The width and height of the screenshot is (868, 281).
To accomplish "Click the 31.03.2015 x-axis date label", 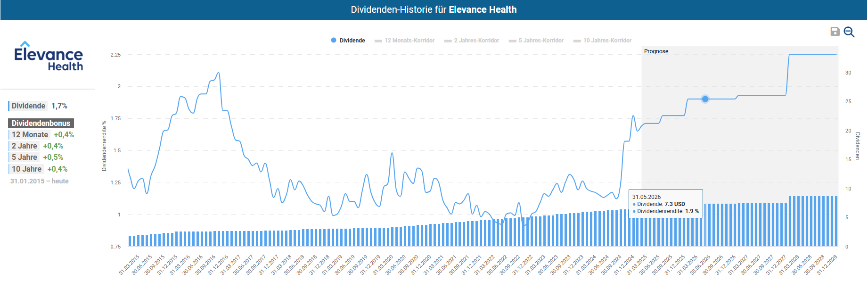I will [x=129, y=265].
